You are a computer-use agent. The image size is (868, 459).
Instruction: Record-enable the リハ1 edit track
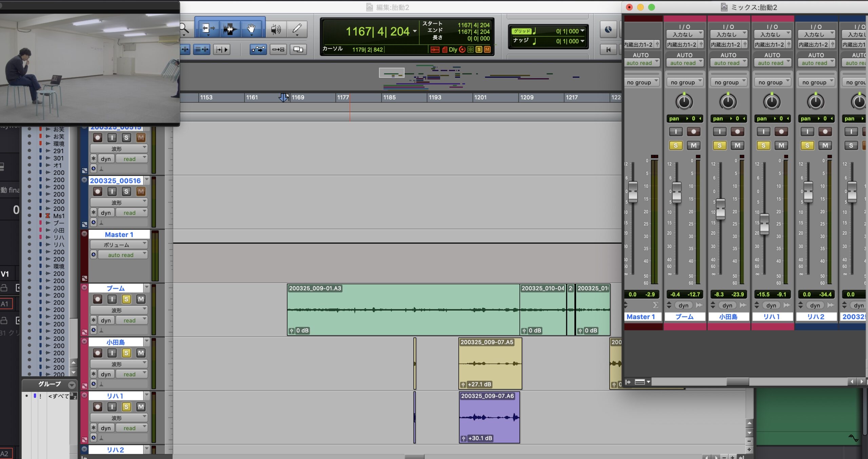[98, 407]
